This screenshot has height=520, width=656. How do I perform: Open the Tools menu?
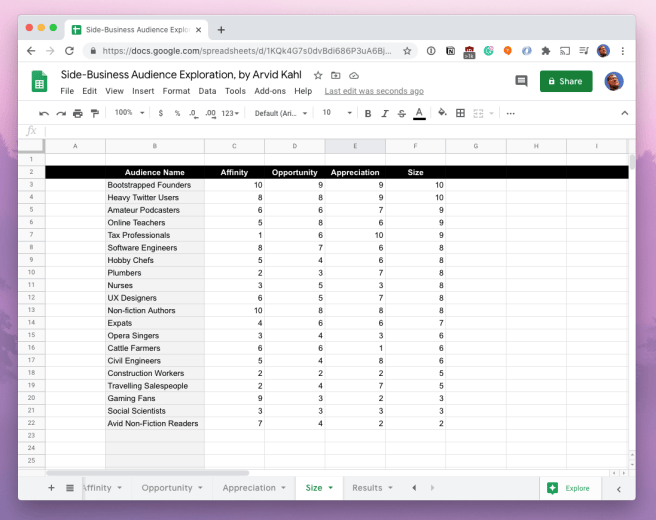tap(235, 91)
